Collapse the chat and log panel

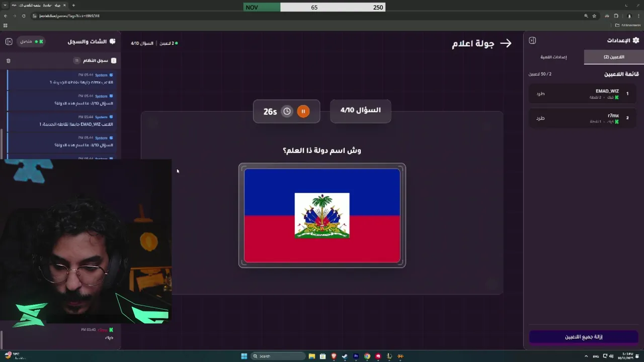point(9,41)
